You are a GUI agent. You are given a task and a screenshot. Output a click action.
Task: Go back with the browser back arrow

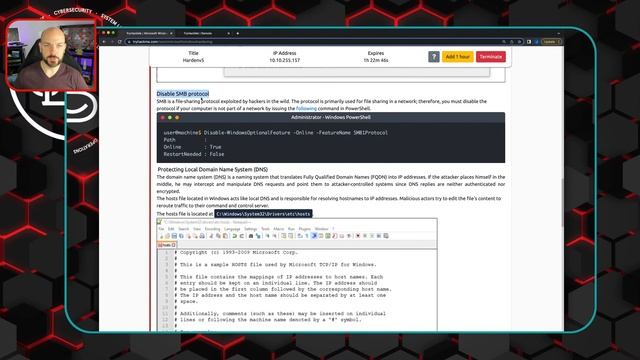click(x=104, y=42)
